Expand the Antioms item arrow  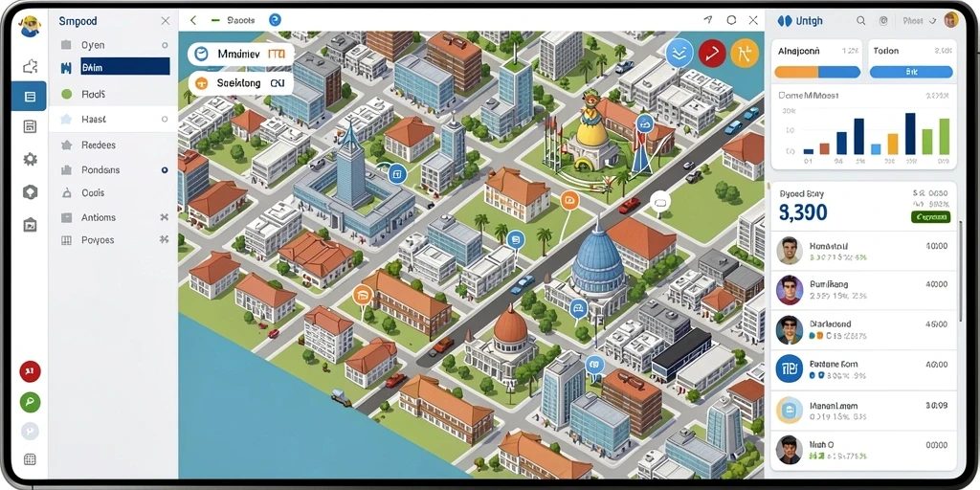[x=165, y=217]
